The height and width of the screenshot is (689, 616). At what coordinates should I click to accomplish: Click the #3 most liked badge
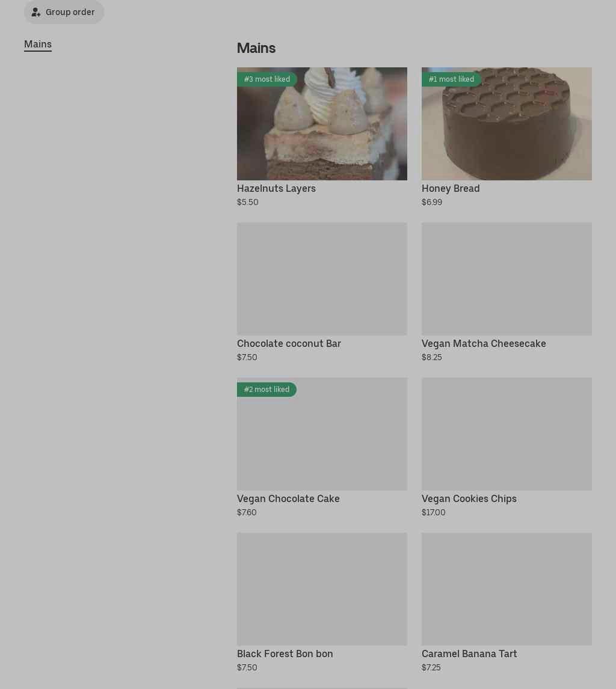267,79
